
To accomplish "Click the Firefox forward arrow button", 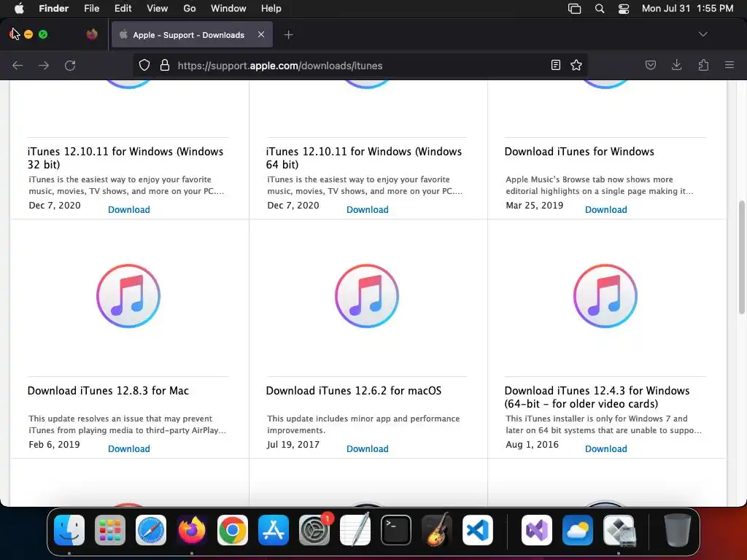I will tap(44, 65).
